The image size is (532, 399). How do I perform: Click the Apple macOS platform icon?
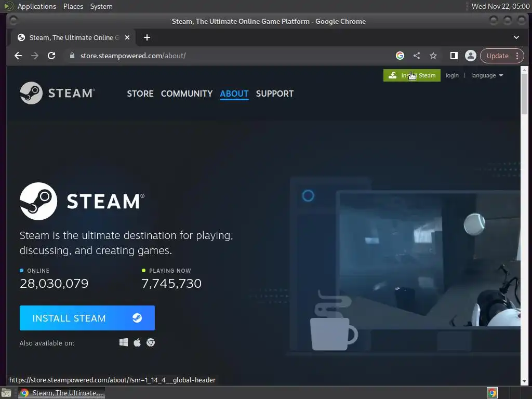137,342
